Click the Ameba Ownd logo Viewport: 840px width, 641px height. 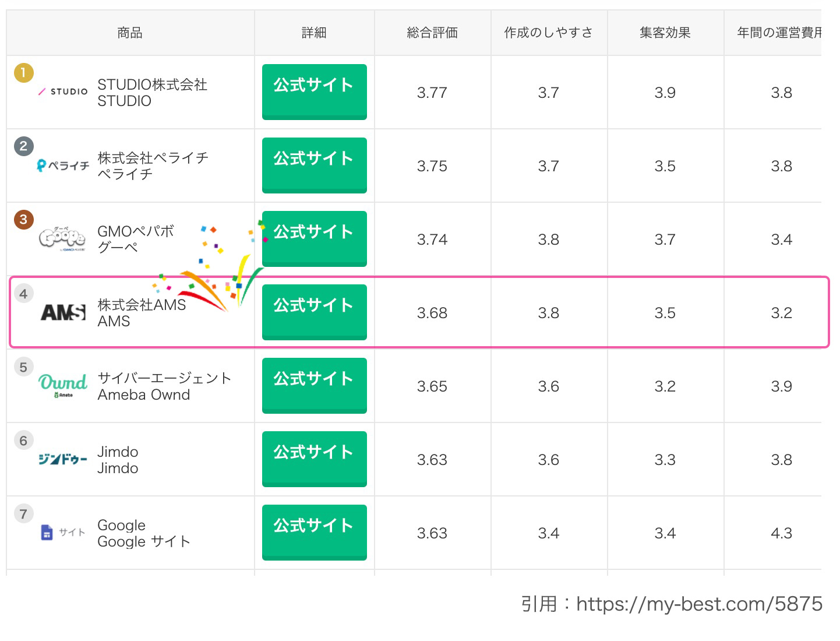point(63,386)
